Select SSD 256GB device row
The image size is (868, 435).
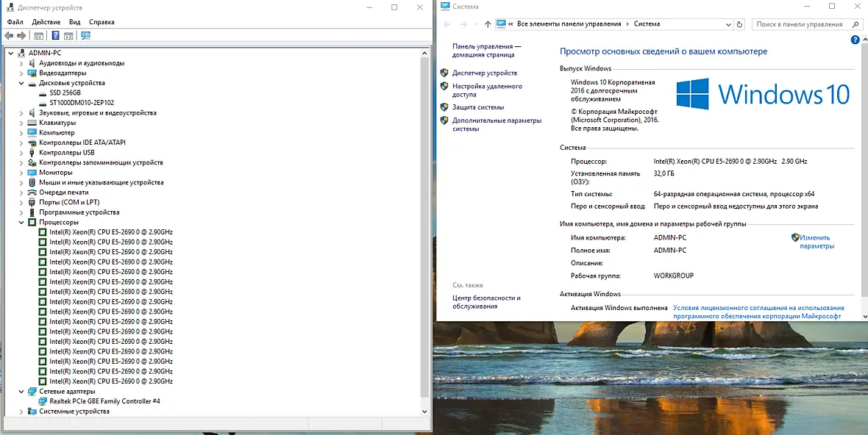[65, 93]
